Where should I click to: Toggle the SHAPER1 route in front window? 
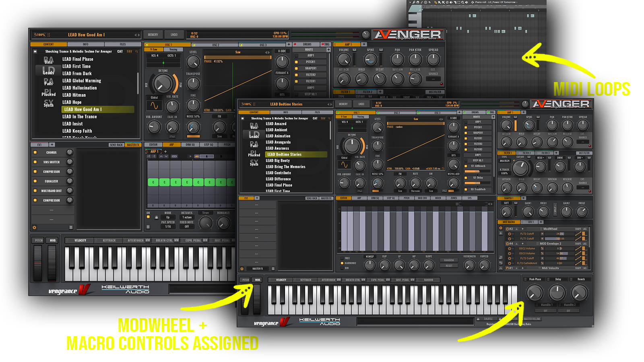(466, 133)
